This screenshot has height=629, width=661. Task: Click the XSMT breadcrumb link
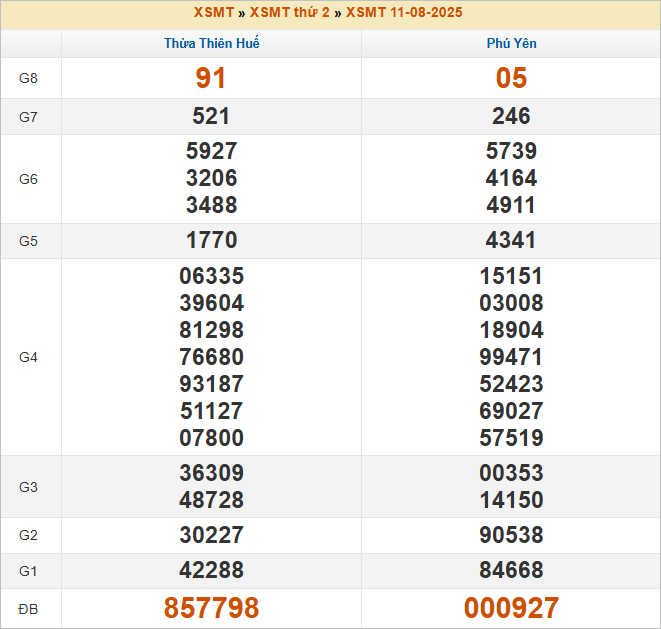pyautogui.click(x=213, y=13)
